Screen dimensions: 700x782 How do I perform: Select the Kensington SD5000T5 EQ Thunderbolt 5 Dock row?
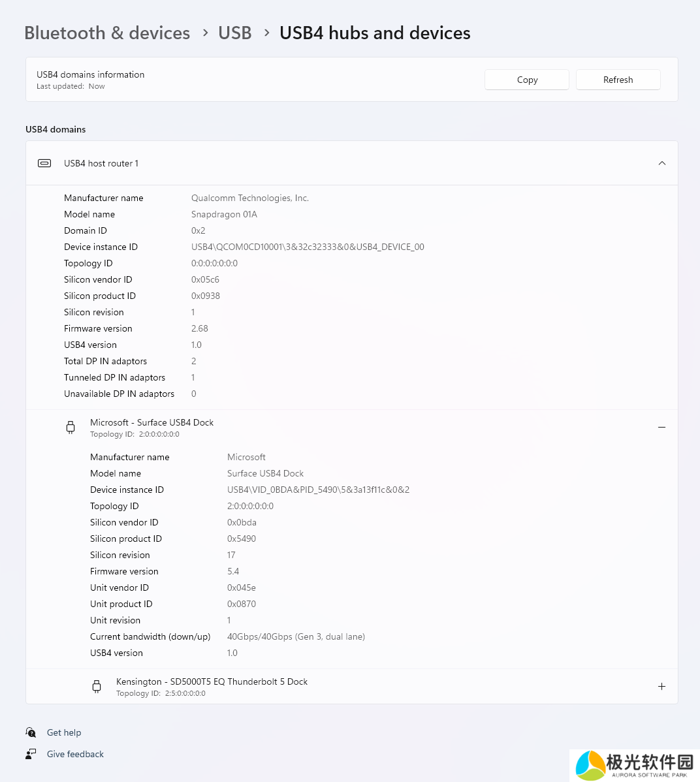352,686
